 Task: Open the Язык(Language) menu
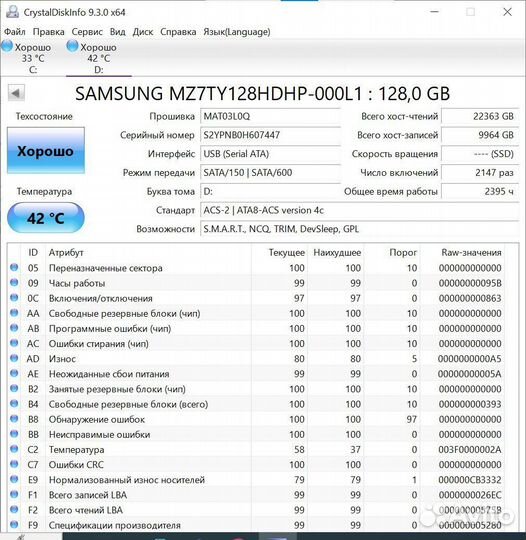click(x=237, y=32)
